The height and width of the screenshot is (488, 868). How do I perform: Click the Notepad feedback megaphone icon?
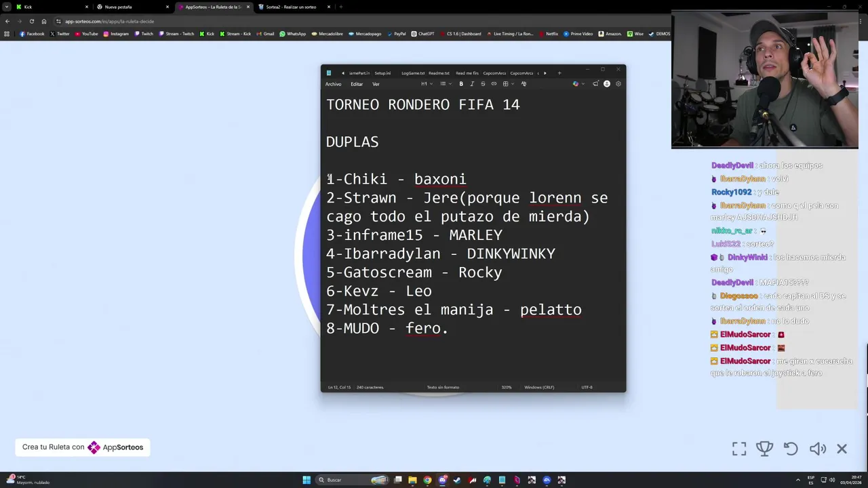pos(595,84)
